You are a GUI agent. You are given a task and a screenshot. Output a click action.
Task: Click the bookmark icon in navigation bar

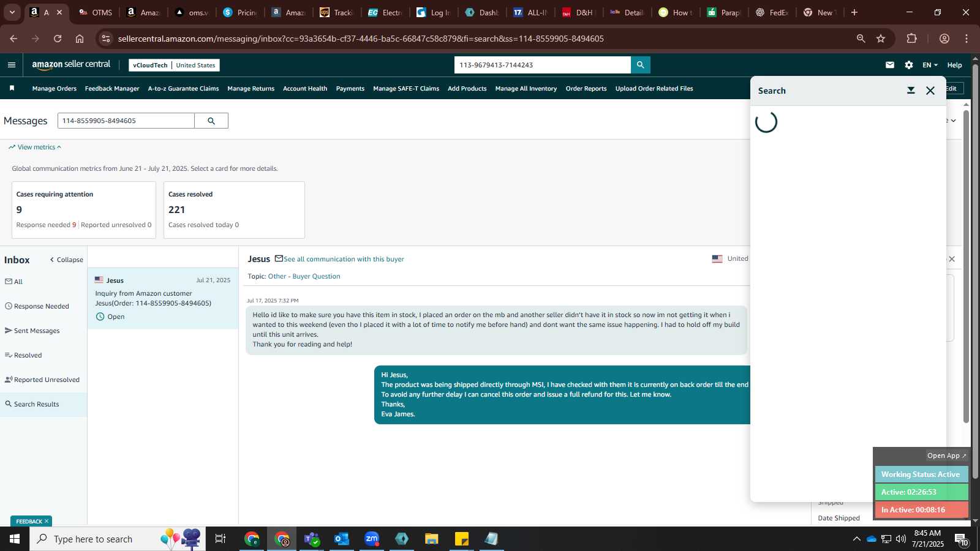(x=12, y=88)
